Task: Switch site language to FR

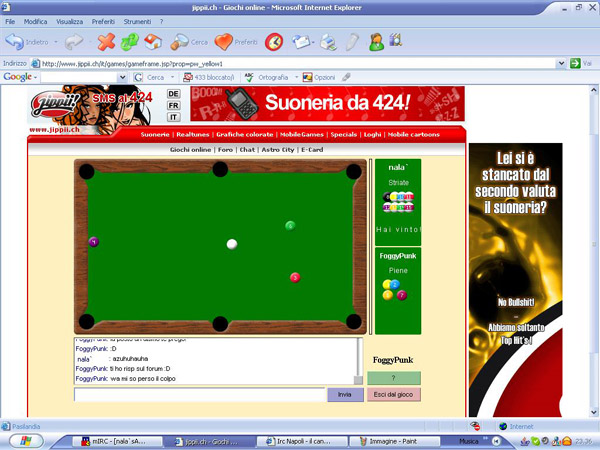Action: pyautogui.click(x=174, y=105)
